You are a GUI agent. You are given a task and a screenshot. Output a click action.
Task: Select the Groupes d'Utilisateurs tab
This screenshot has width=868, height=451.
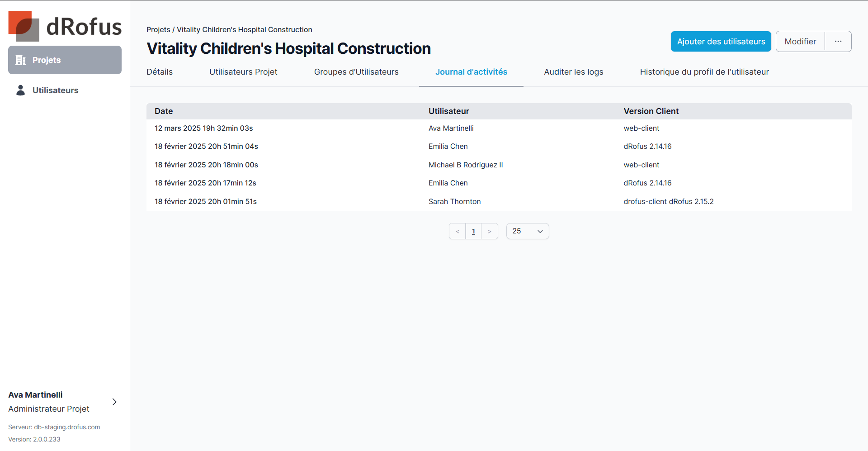(x=356, y=72)
